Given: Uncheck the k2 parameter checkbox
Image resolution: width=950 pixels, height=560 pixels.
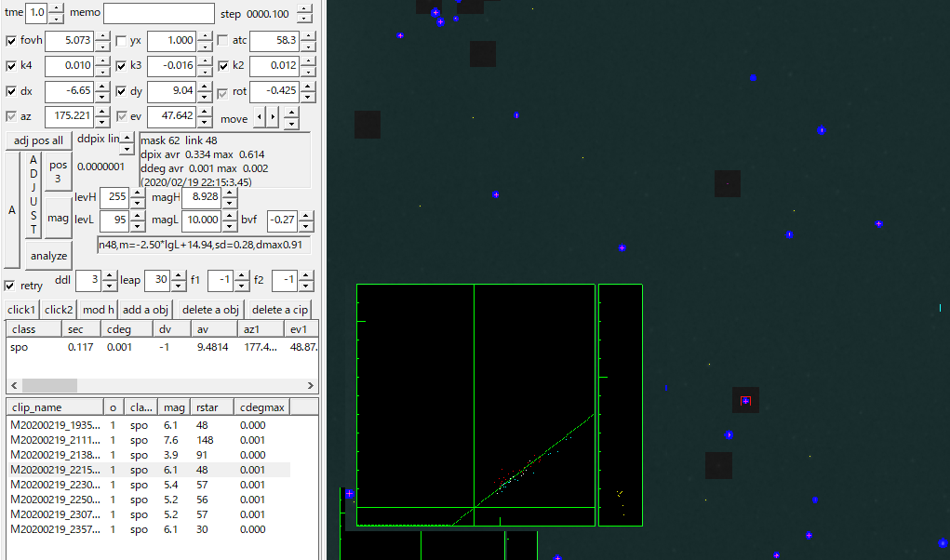Looking at the screenshot, I should pyautogui.click(x=223, y=66).
